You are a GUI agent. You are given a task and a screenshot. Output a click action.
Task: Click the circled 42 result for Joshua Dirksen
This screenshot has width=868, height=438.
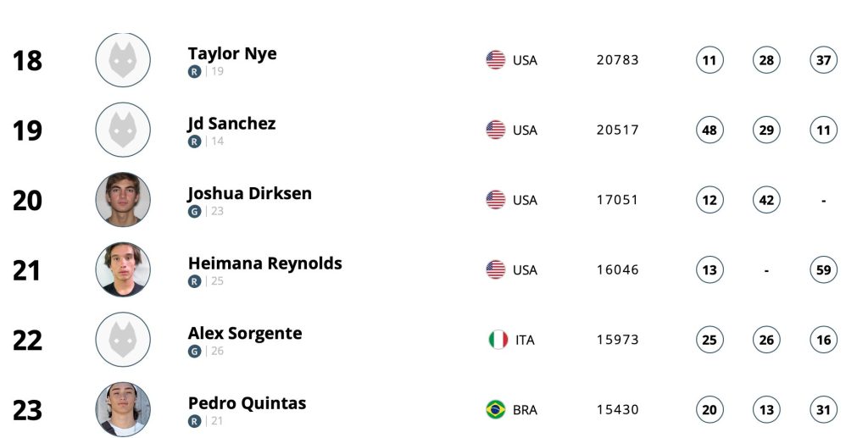click(766, 200)
